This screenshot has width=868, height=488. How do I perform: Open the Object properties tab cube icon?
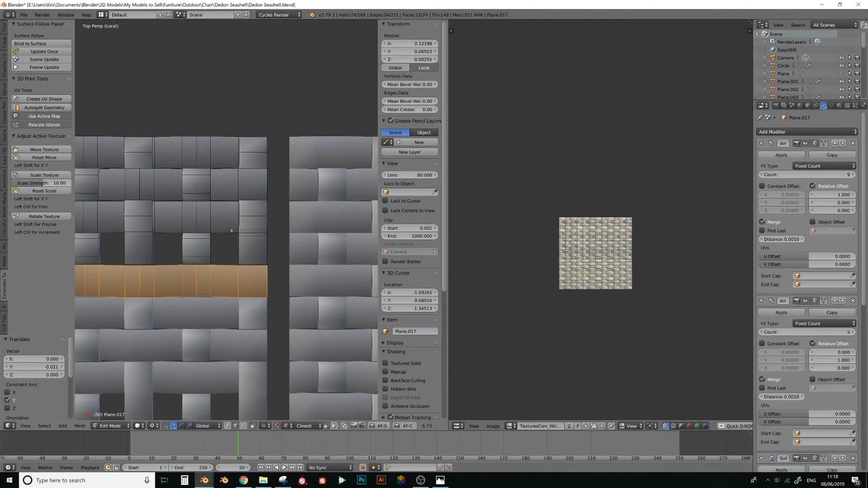tap(808, 105)
